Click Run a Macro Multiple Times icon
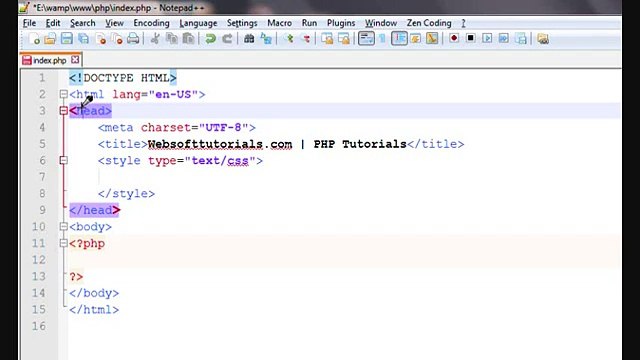This screenshot has width=640, height=360. 504,38
